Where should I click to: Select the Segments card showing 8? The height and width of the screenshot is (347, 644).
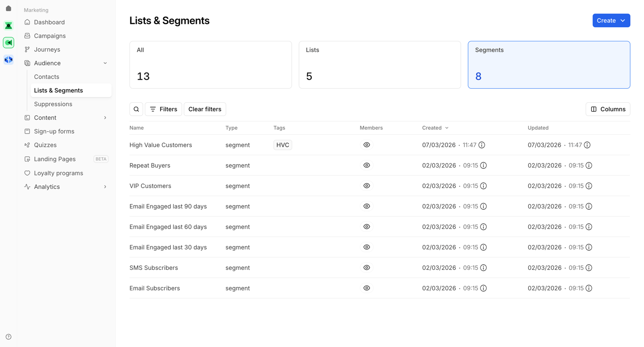[549, 65]
